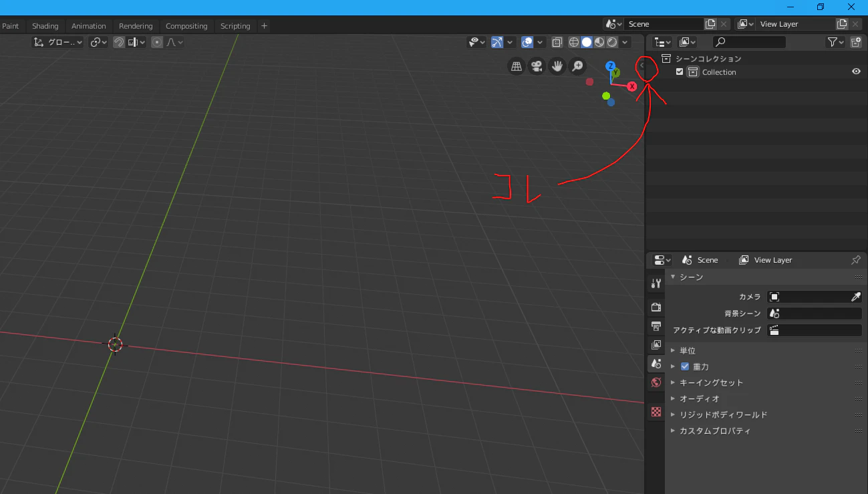Image resolution: width=868 pixels, height=494 pixels.
Task: Add new collection in outliner header
Action: [856, 42]
